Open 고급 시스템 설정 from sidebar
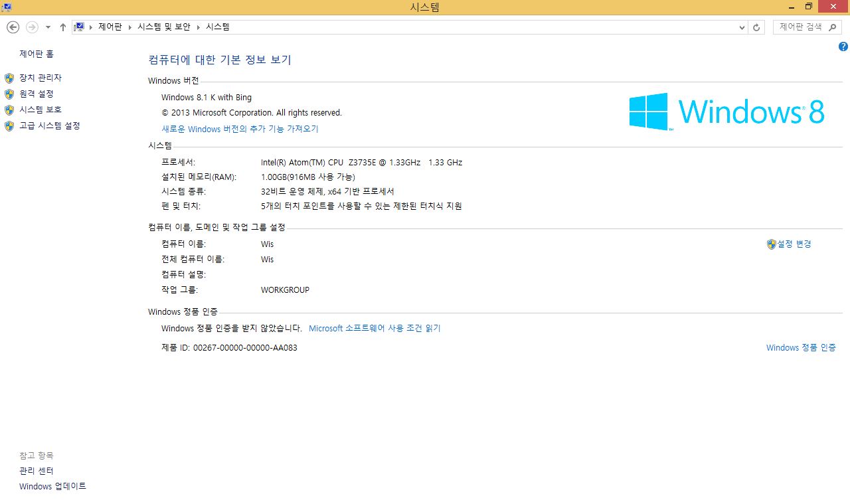This screenshot has height=504, width=850. pos(50,126)
